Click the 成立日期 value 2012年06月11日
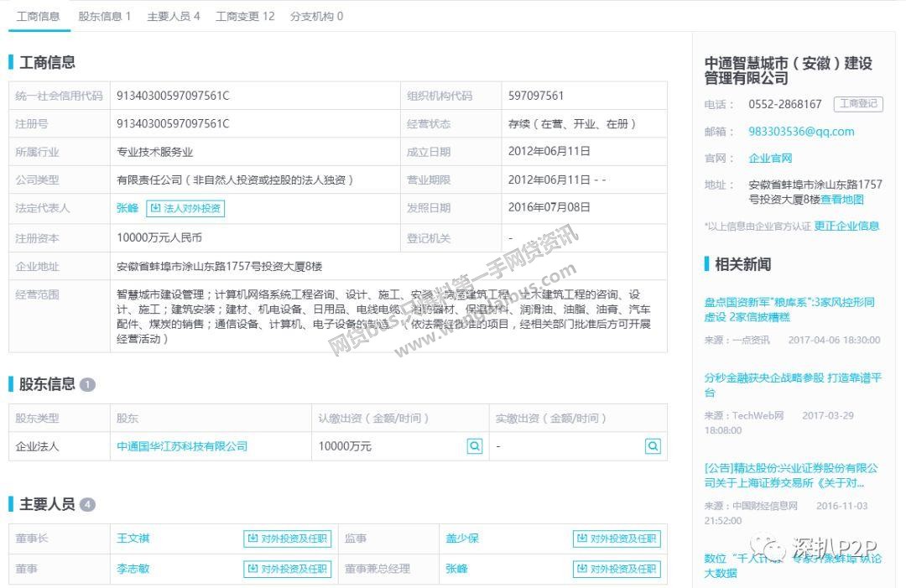906x588 pixels. coord(549,151)
